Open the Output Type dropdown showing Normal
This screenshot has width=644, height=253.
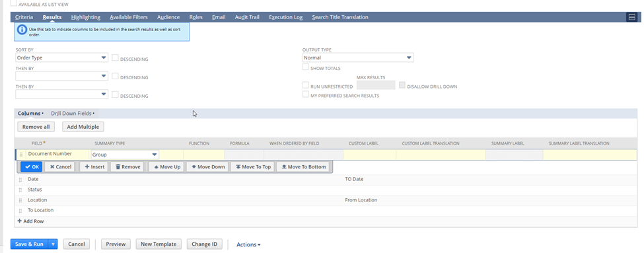tap(358, 58)
